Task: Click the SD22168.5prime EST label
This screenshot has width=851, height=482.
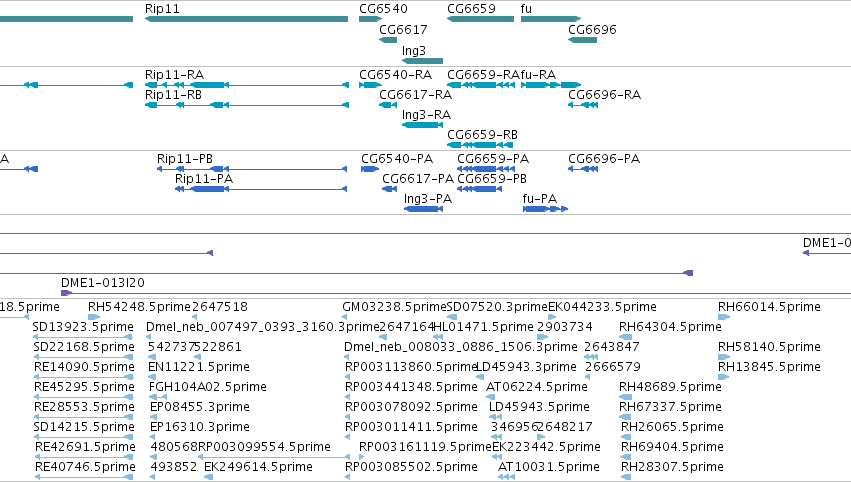Action: click(84, 347)
